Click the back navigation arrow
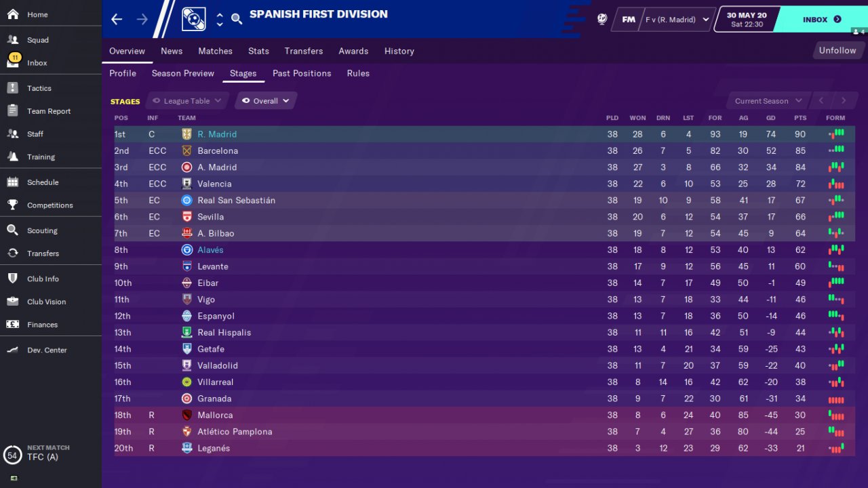This screenshot has height=488, width=868. pos(117,19)
